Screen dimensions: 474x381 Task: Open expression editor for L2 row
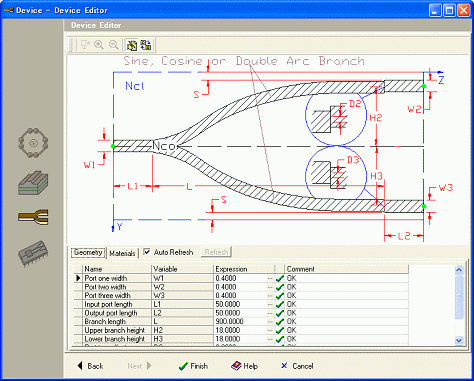point(270,313)
